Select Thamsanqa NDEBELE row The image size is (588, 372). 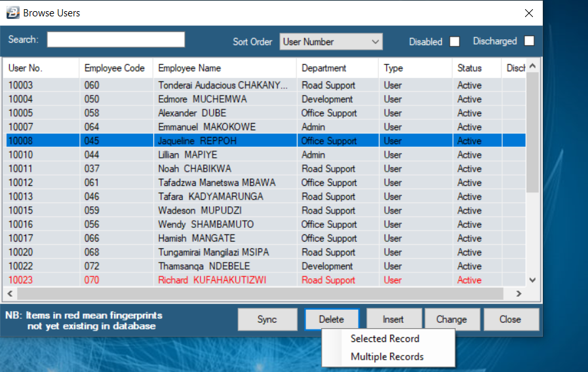[264, 266]
